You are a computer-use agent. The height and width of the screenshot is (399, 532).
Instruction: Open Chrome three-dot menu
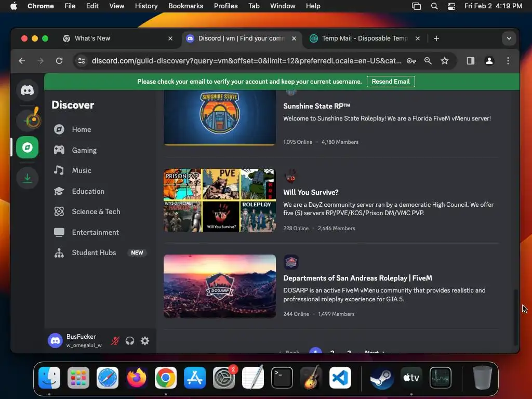point(508,61)
